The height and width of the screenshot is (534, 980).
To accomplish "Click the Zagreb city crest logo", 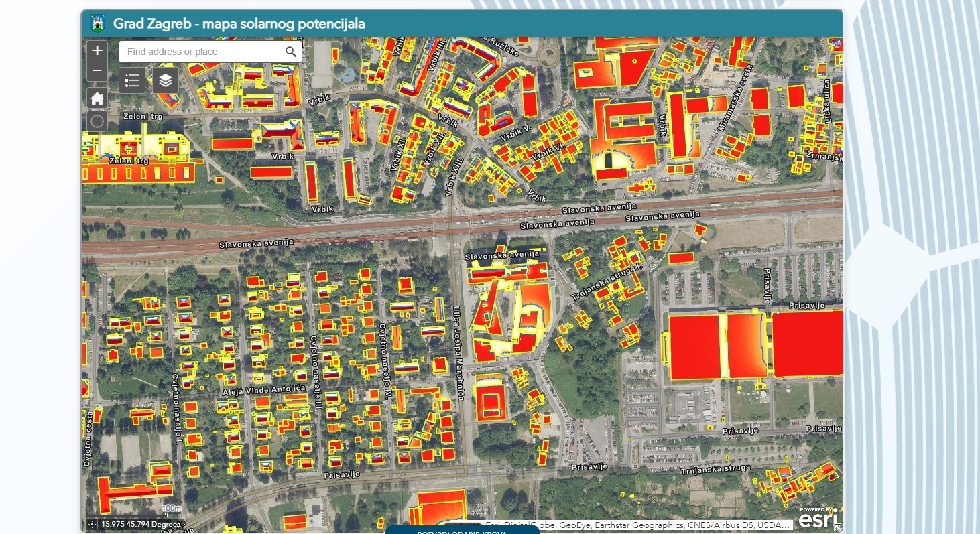I will click(x=97, y=24).
